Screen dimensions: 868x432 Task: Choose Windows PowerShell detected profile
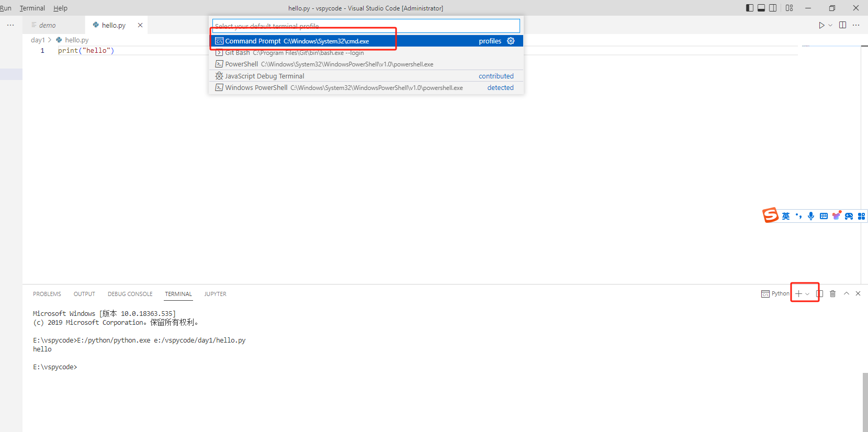click(366, 87)
